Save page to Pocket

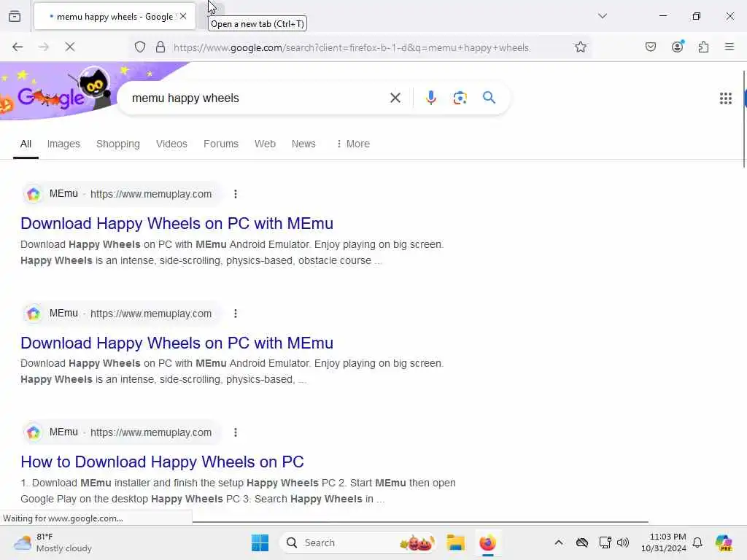point(651,47)
